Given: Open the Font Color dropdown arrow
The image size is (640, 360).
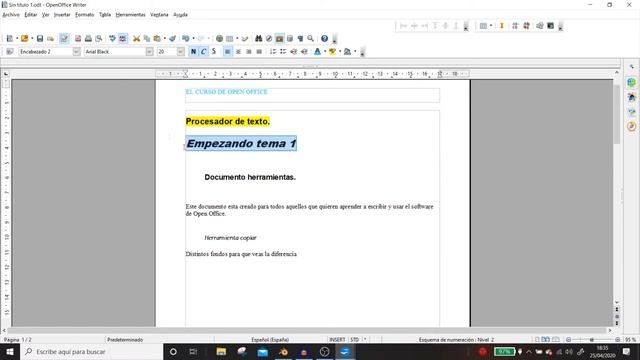Looking at the screenshot, I should point(325,51).
